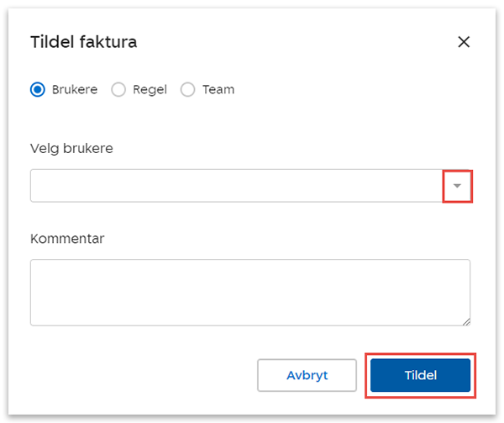Click the Velg brukere field label
The width and height of the screenshot is (504, 423).
[x=71, y=148]
